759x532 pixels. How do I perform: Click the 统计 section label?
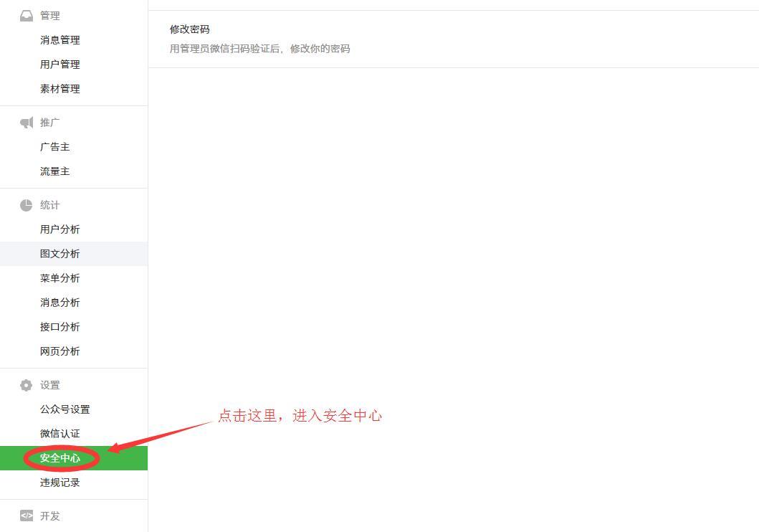(x=50, y=205)
